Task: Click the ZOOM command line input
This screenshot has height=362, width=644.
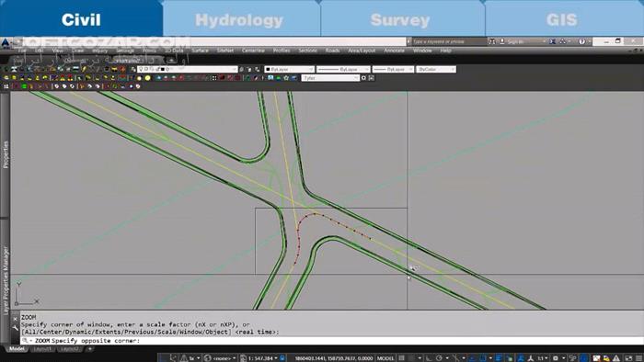Action: pos(332,341)
